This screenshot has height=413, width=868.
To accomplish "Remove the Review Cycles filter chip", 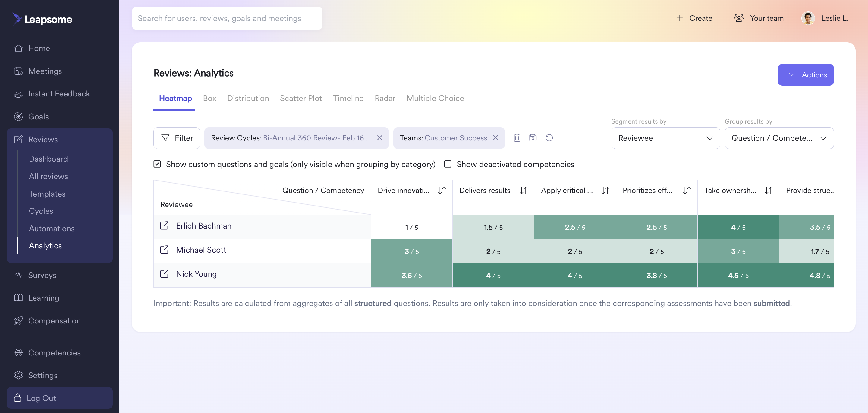I will pos(380,138).
